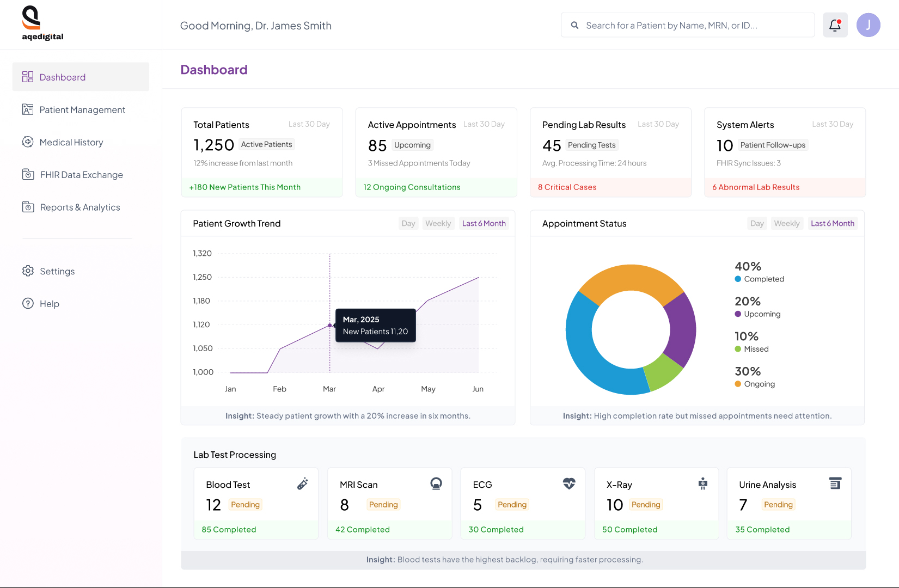Click the Help question mark icon

click(28, 303)
